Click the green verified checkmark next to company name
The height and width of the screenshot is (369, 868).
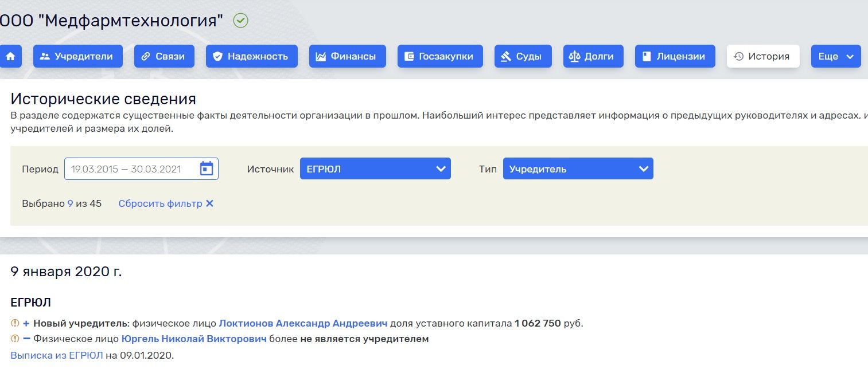pyautogui.click(x=240, y=21)
